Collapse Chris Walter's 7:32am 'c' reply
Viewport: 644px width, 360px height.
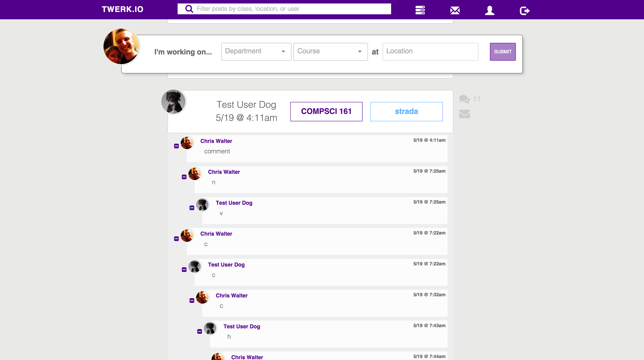[x=192, y=301]
